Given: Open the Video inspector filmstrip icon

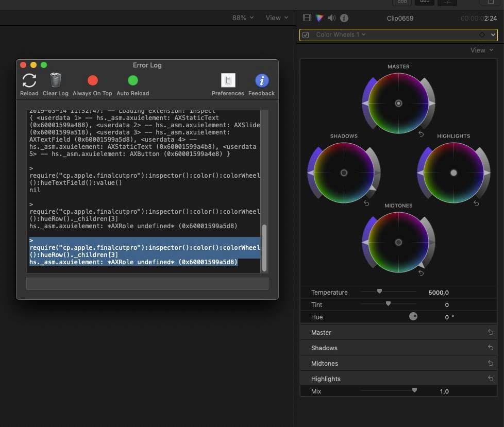Looking at the screenshot, I should point(306,17).
